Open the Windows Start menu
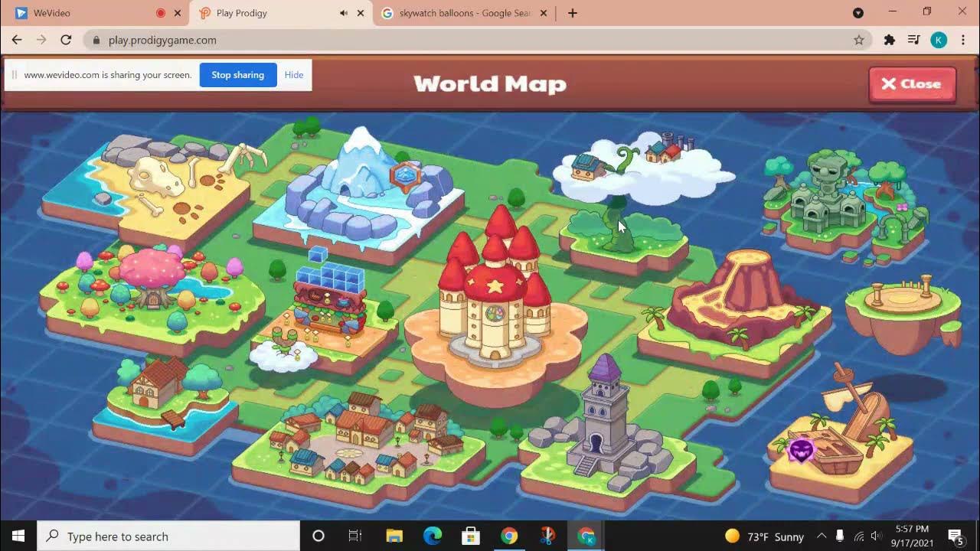Viewport: 980px width, 551px height. 18,536
